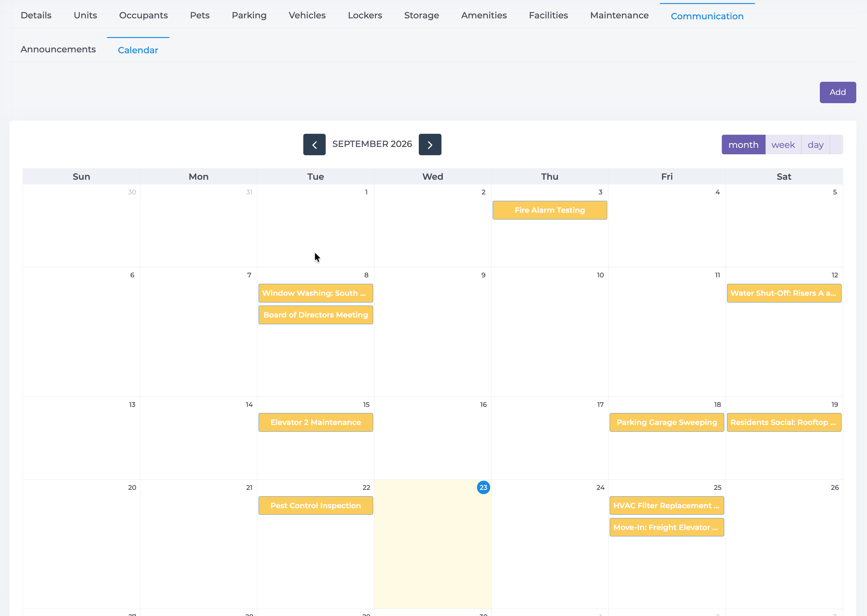Go to next month with right arrow

[430, 145]
